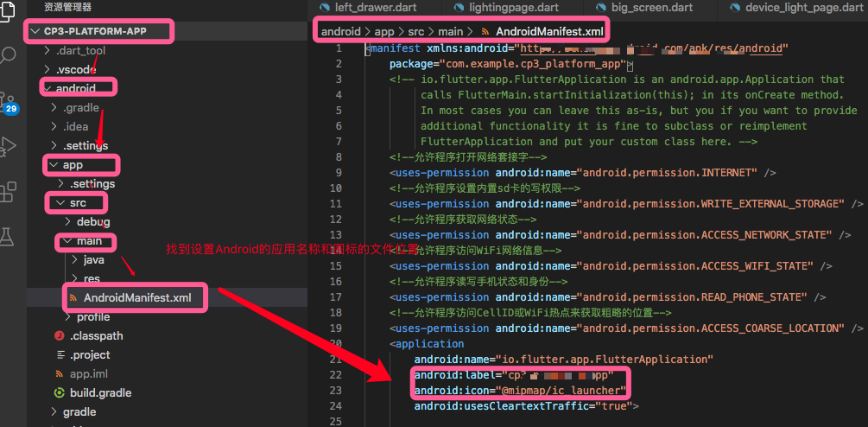The image size is (868, 427).
Task: Click app in the breadcrumb path
Action: (x=384, y=32)
